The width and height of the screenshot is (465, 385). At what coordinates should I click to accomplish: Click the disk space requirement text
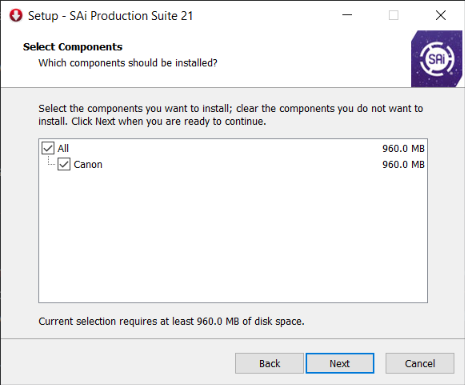[171, 321]
